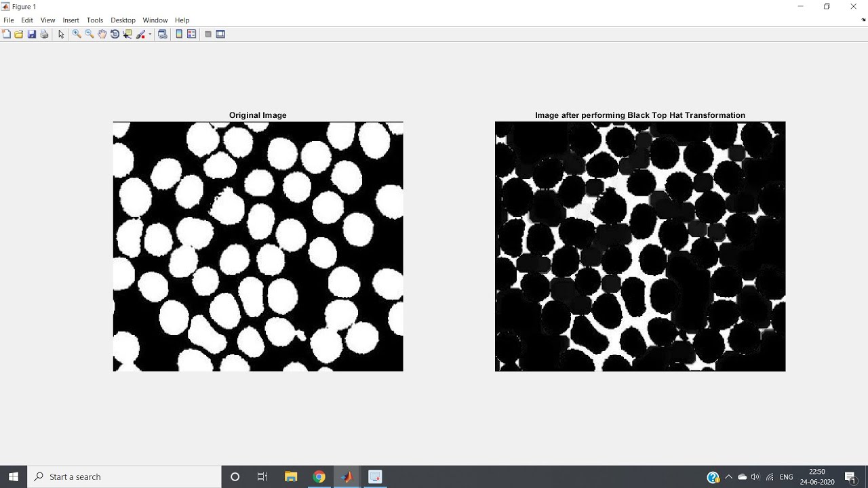Screen dimensions: 868x488
Task: Click the Original Image plot
Action: [258, 247]
